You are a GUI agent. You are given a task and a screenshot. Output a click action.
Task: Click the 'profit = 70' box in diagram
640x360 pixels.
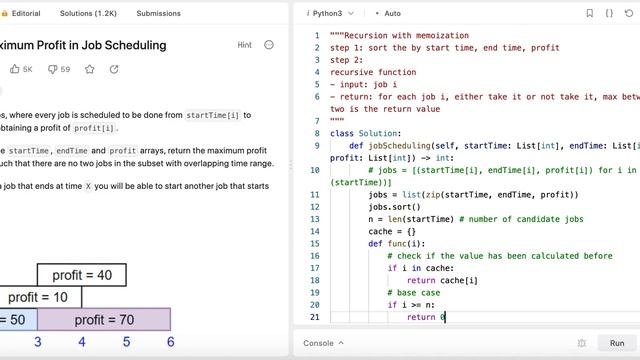click(104, 320)
